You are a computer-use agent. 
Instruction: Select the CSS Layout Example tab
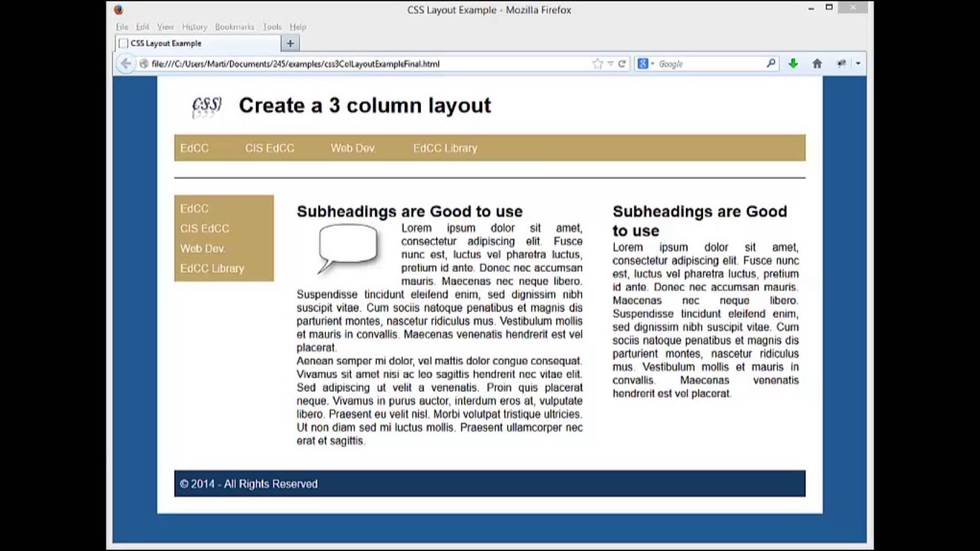198,44
